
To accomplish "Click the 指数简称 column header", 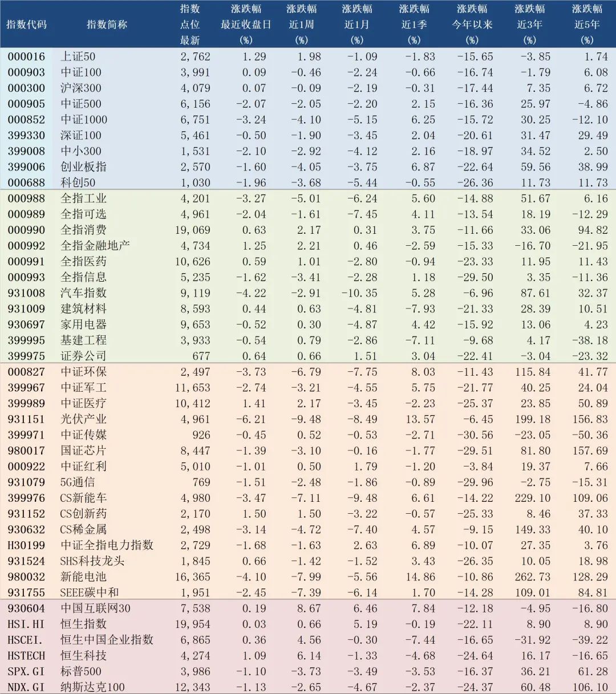I will click(x=107, y=25).
